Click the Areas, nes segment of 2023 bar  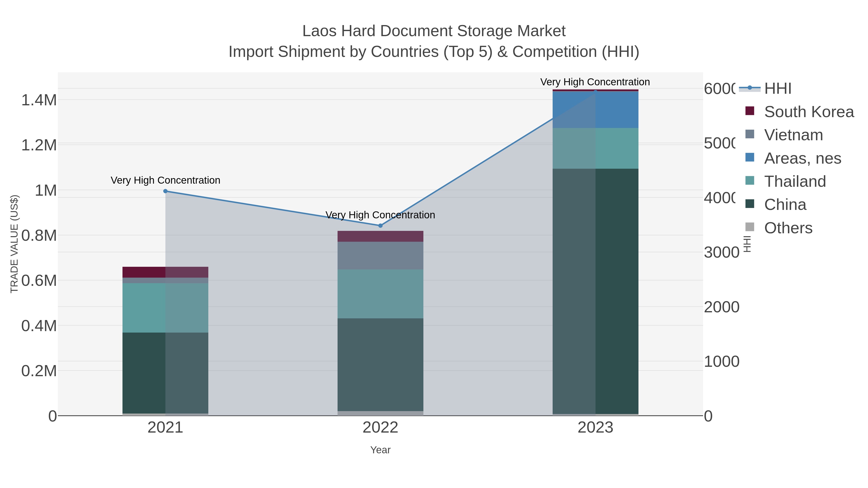pyautogui.click(x=595, y=110)
